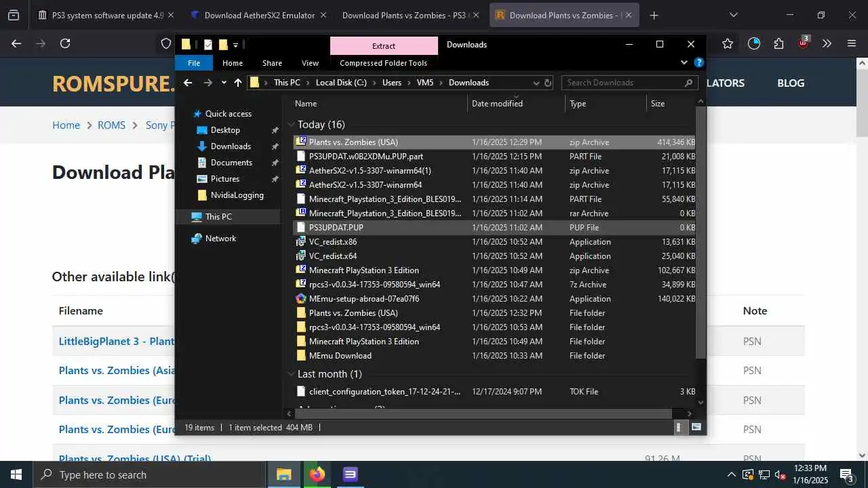The height and width of the screenshot is (488, 868).
Task: Open the File menu in Explorer
Action: pos(194,63)
